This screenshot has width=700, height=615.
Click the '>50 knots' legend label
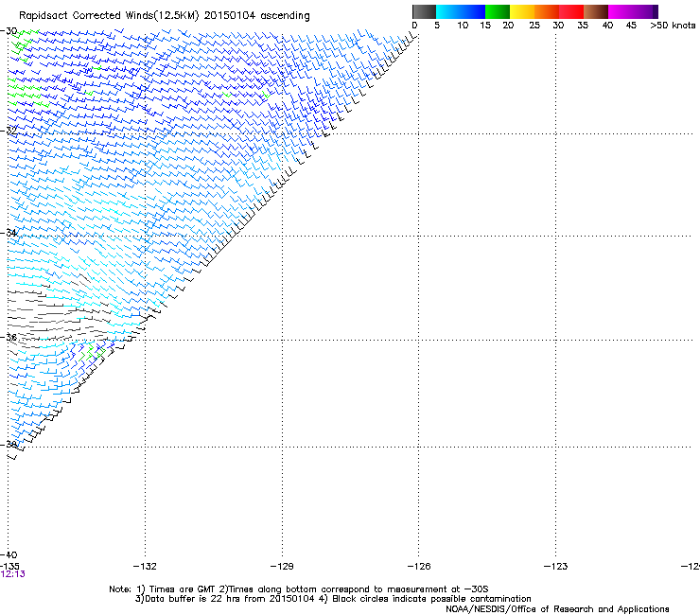(x=673, y=26)
